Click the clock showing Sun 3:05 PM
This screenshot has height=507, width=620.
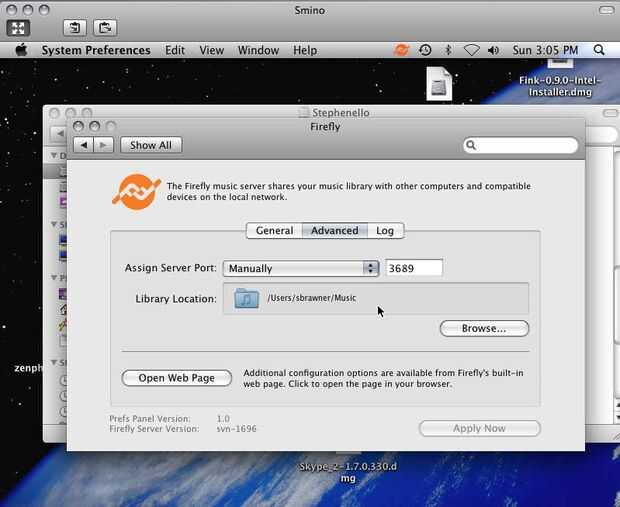pyautogui.click(x=545, y=50)
